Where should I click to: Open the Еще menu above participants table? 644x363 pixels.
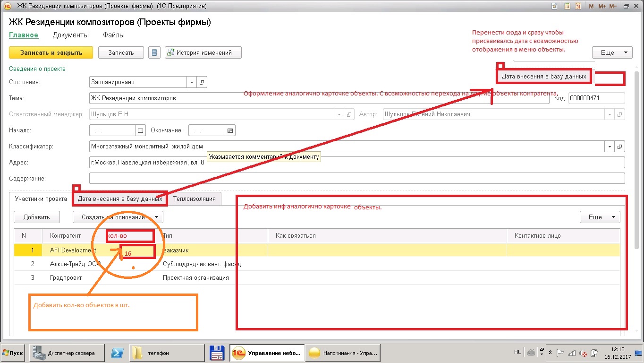[x=600, y=217]
